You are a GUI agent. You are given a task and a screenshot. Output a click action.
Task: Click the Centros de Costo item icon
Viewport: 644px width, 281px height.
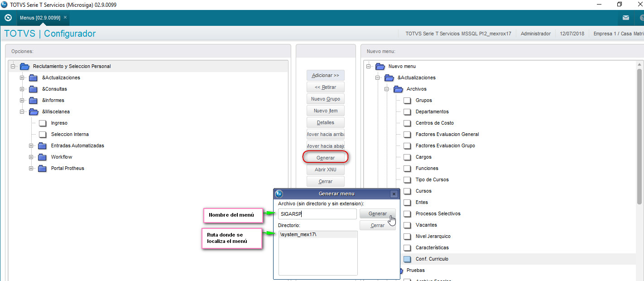click(x=407, y=123)
